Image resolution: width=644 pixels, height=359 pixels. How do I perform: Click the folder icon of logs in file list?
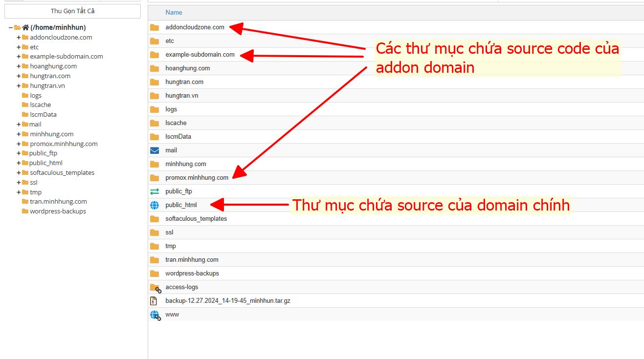(155, 109)
